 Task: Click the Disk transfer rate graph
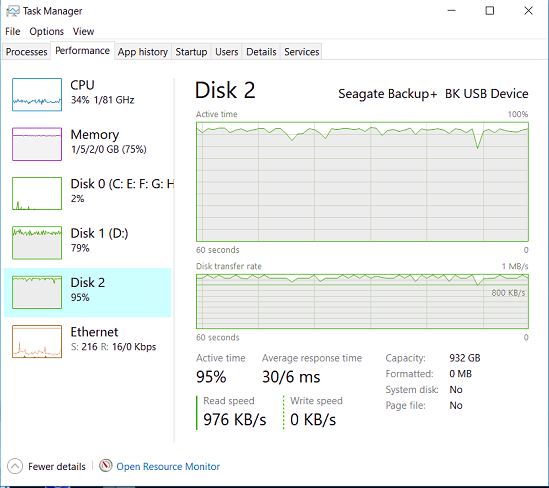tap(362, 301)
